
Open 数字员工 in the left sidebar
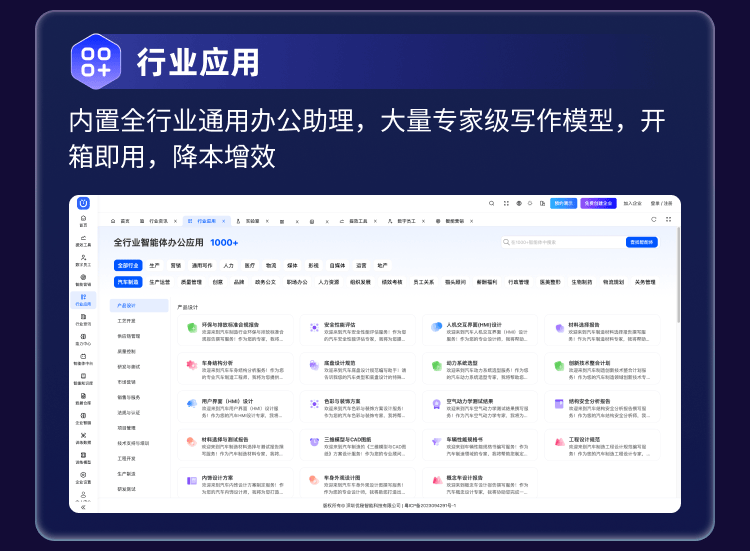[x=83, y=260]
